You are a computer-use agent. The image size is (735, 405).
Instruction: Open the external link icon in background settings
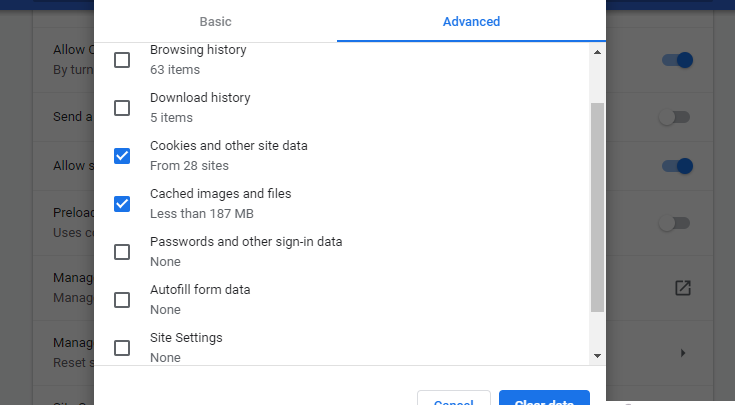click(x=683, y=288)
